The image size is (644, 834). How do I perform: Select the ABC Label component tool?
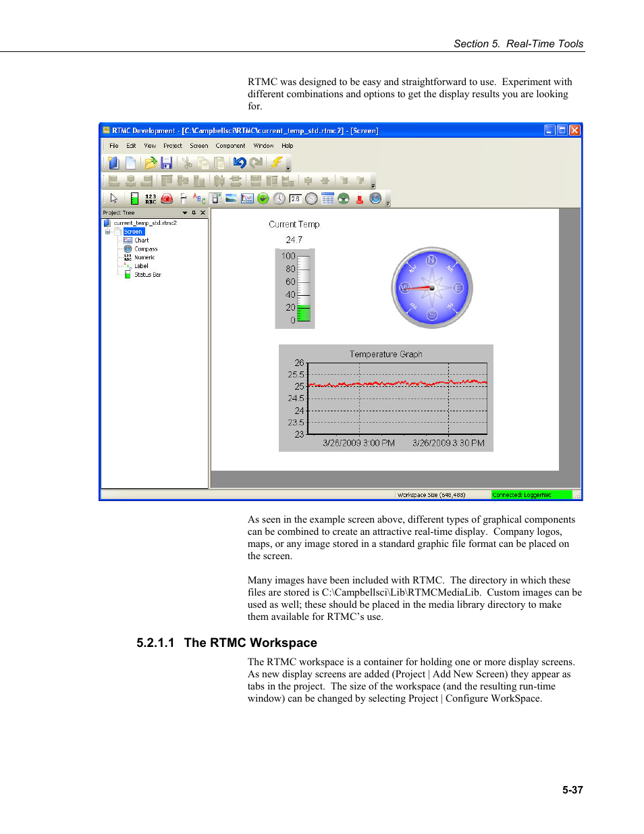click(199, 199)
